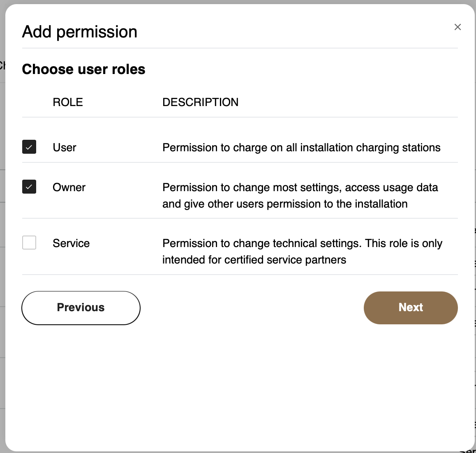Go back with the Previous button

(x=81, y=307)
